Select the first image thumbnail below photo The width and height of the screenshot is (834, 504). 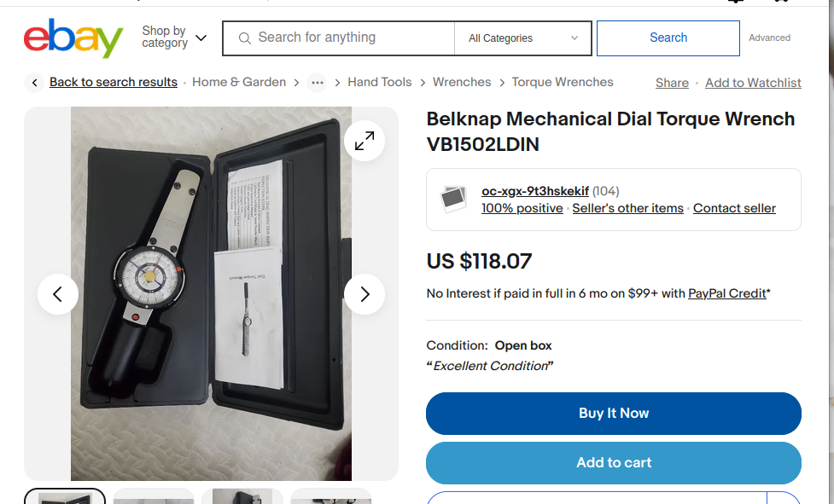(x=65, y=497)
